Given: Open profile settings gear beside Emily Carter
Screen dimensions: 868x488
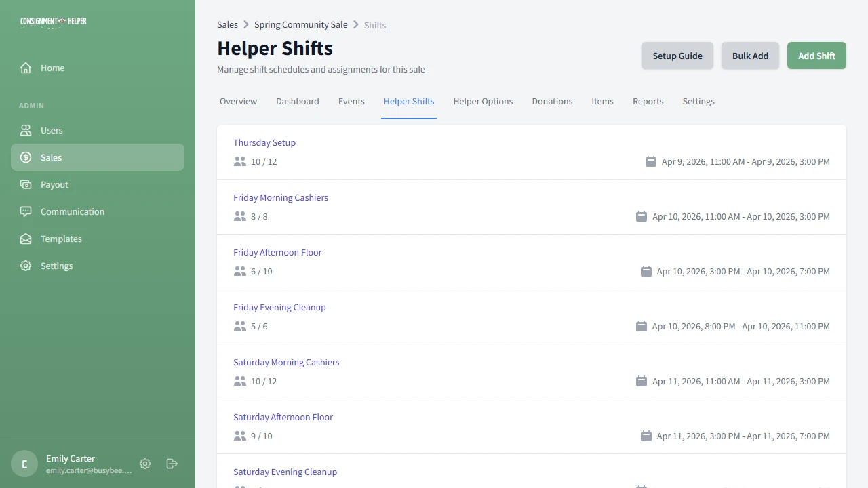Looking at the screenshot, I should click(x=144, y=464).
